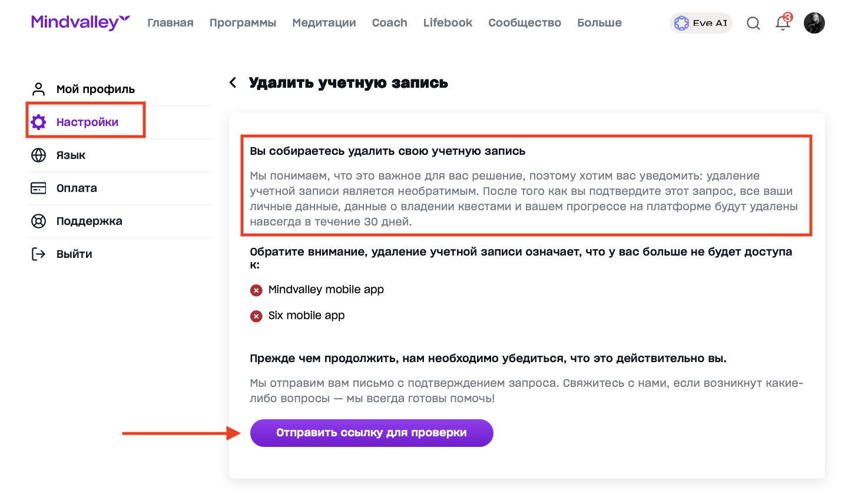868x504 pixels.
Task: Open the Программы section
Action: coord(243,22)
